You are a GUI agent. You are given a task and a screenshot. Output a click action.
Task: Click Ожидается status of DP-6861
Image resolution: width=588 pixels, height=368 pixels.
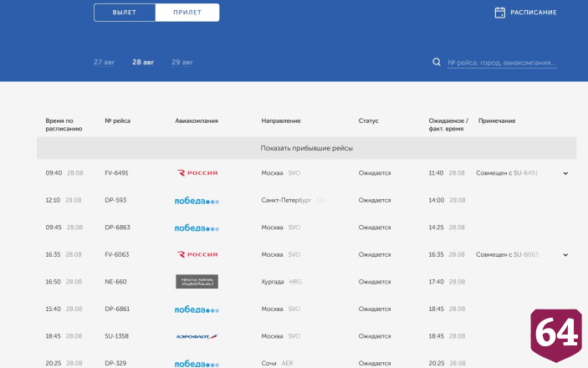pos(375,309)
